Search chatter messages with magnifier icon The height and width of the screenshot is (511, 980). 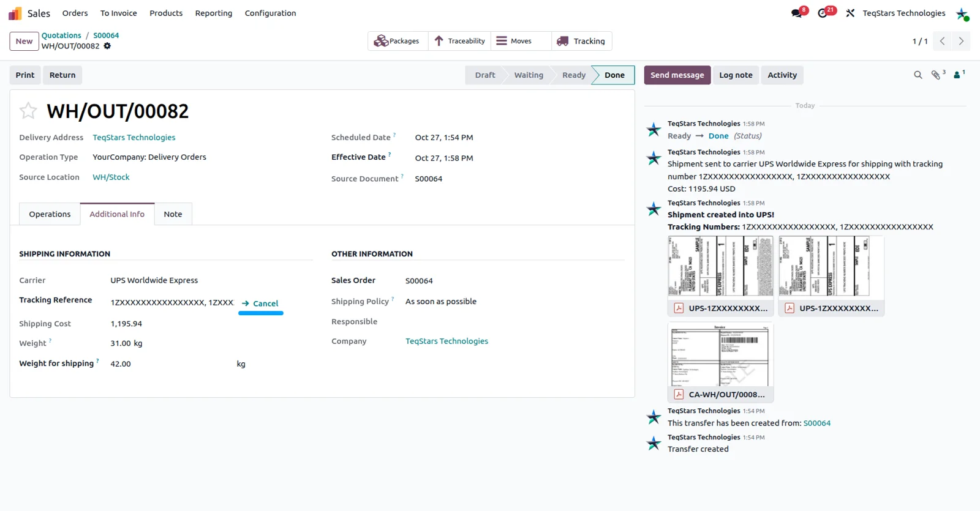tap(918, 75)
